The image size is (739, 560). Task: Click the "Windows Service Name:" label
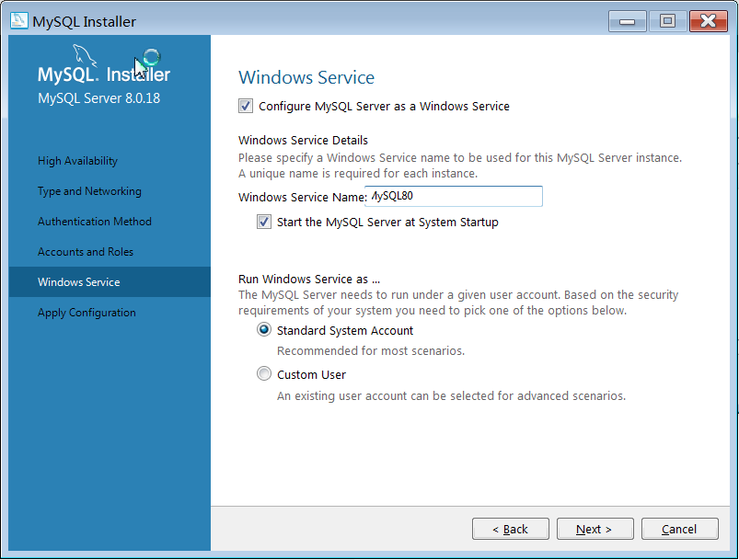[303, 197]
